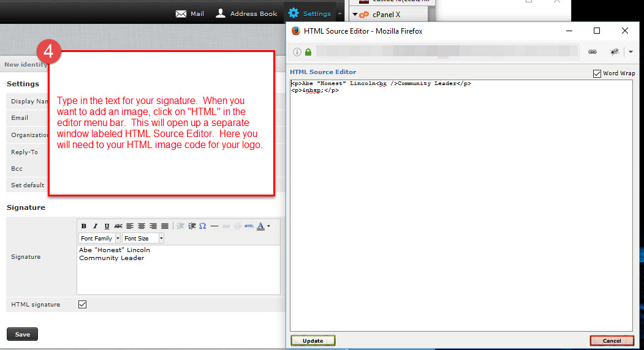
Task: Toggle bold formatting in signature editor
Action: [84, 226]
